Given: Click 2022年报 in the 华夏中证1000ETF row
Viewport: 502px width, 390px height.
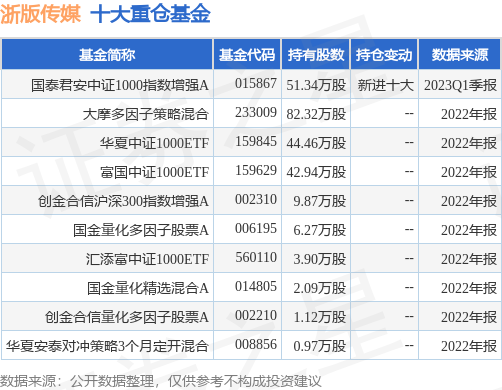Looking at the screenshot, I should 469,143.
